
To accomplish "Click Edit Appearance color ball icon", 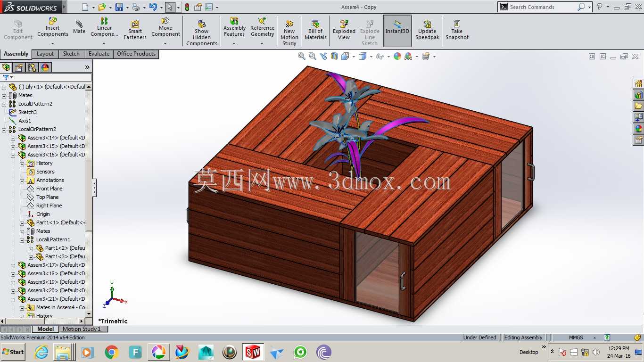I will click(x=397, y=56).
